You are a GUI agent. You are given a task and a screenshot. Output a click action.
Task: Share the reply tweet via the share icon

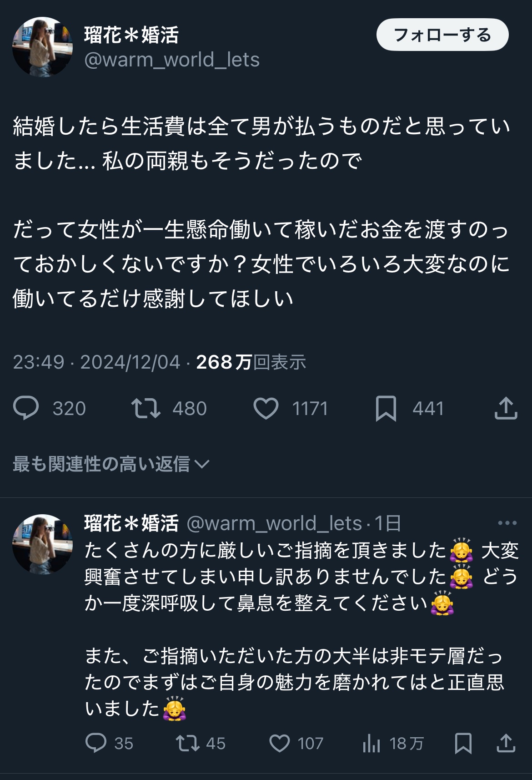[506, 743]
